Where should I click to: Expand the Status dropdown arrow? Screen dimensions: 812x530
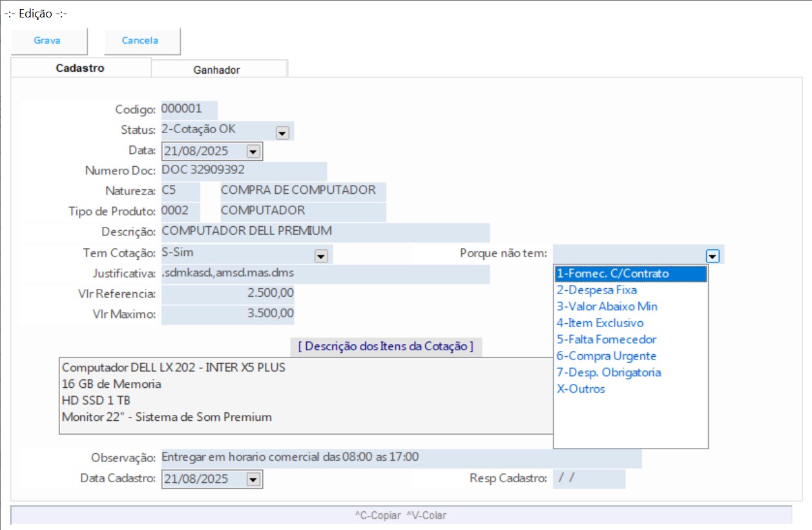282,132
